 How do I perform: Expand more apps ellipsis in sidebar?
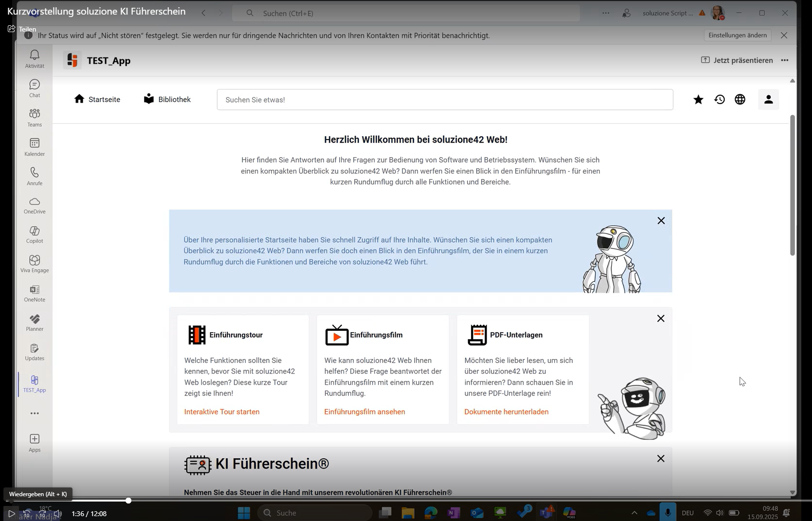click(x=35, y=413)
